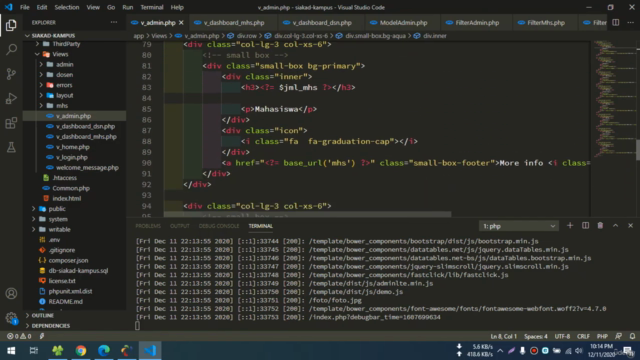The height and width of the screenshot is (360, 640).
Task: Open the Terminal menu
Action: point(152,7)
